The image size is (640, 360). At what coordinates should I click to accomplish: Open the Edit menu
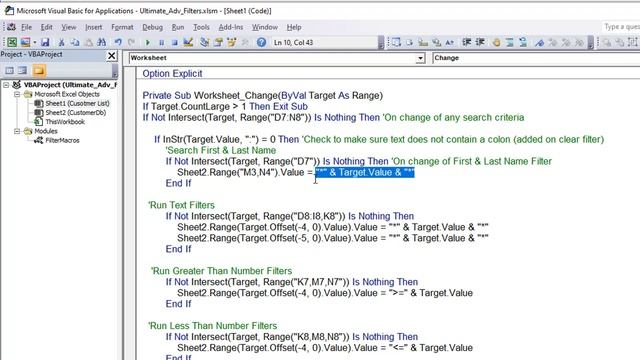point(47,27)
